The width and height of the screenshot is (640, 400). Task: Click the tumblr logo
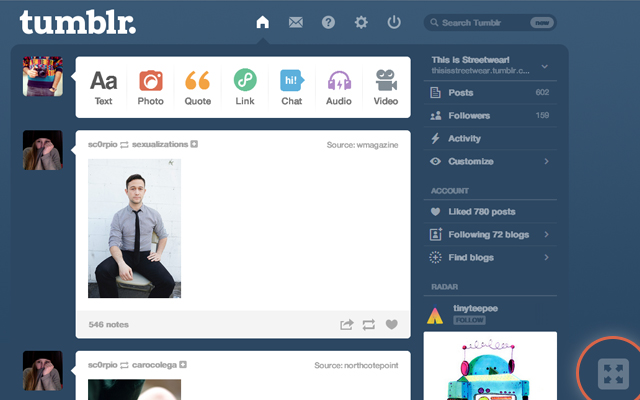click(x=78, y=22)
